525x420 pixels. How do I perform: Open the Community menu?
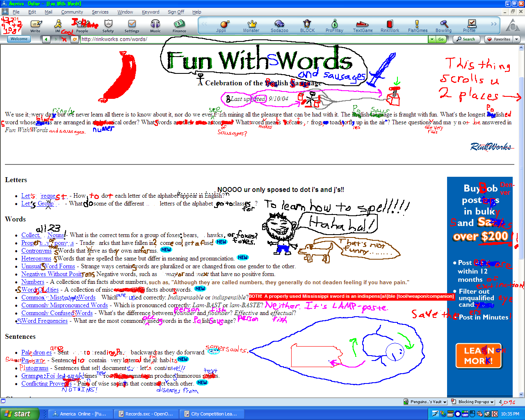(x=72, y=12)
